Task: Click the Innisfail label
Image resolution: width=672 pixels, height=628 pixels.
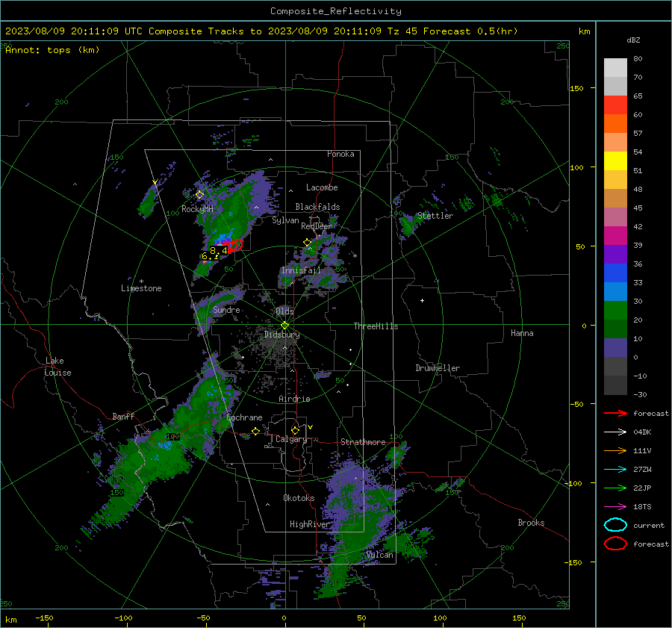Action: [301, 270]
